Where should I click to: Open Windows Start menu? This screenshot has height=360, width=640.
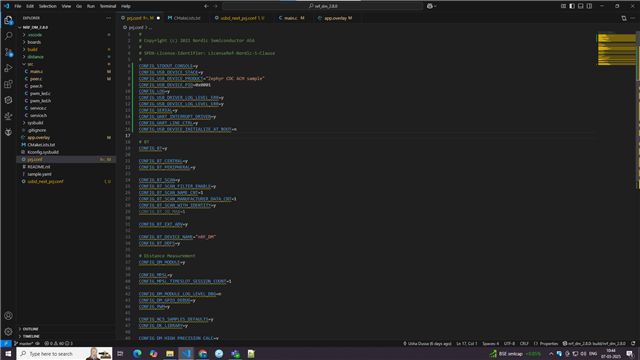click(8, 353)
